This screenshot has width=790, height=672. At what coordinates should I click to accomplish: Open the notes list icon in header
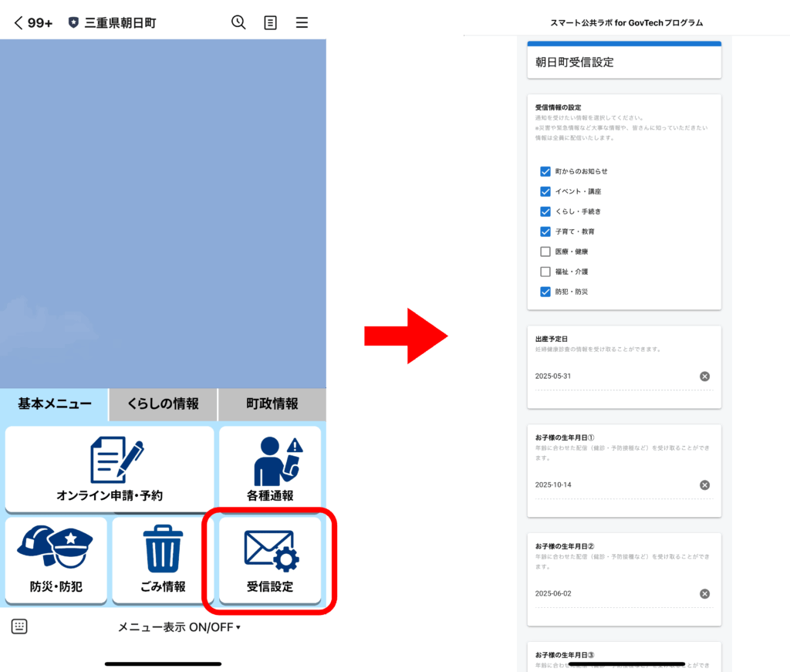(x=270, y=22)
